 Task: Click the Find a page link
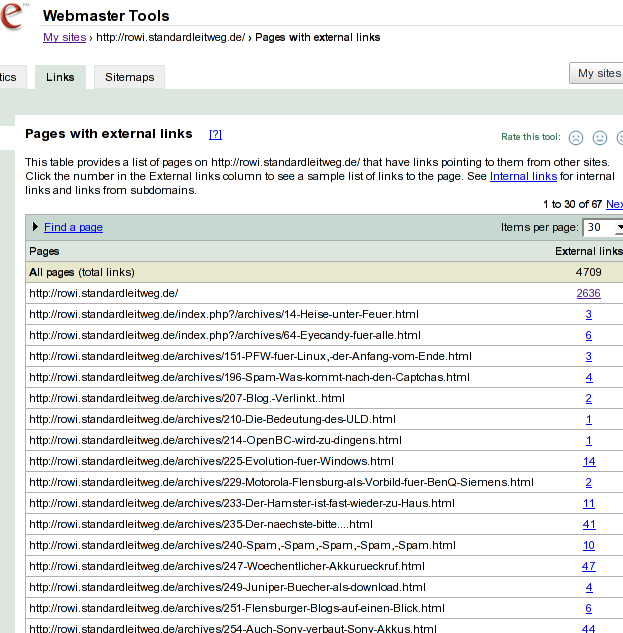tap(73, 227)
